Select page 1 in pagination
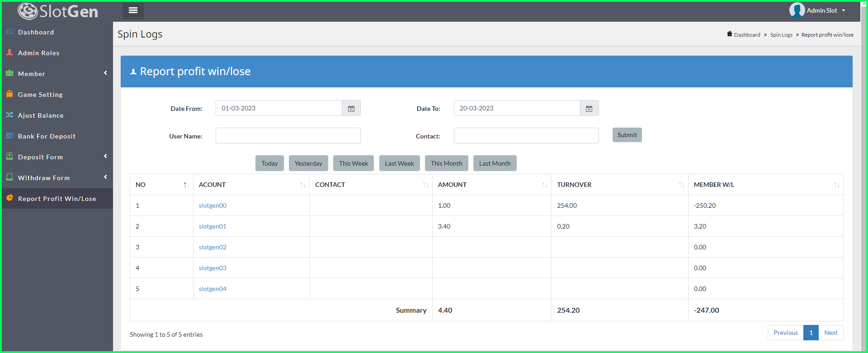The width and height of the screenshot is (868, 353). (x=811, y=333)
